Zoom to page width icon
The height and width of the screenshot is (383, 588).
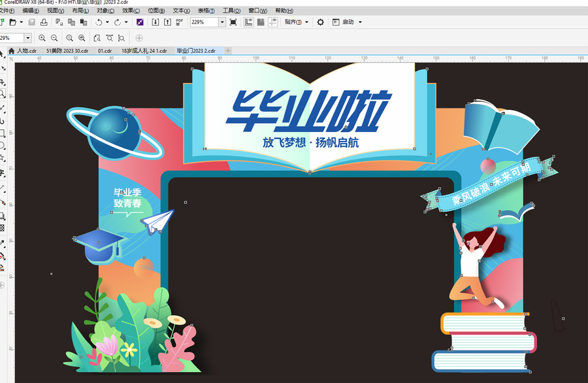[110, 38]
